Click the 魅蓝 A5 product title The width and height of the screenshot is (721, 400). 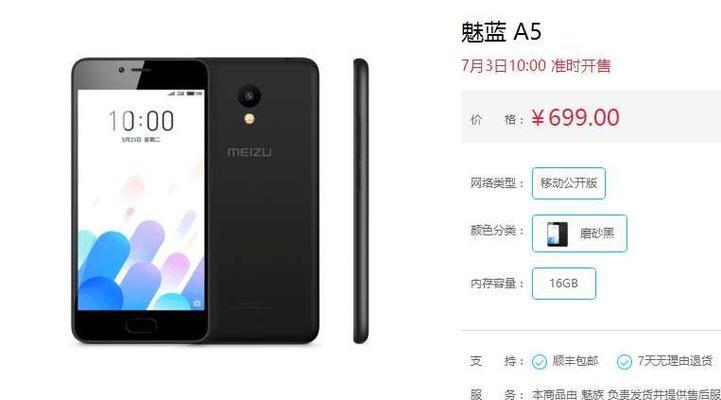pyautogui.click(x=501, y=32)
